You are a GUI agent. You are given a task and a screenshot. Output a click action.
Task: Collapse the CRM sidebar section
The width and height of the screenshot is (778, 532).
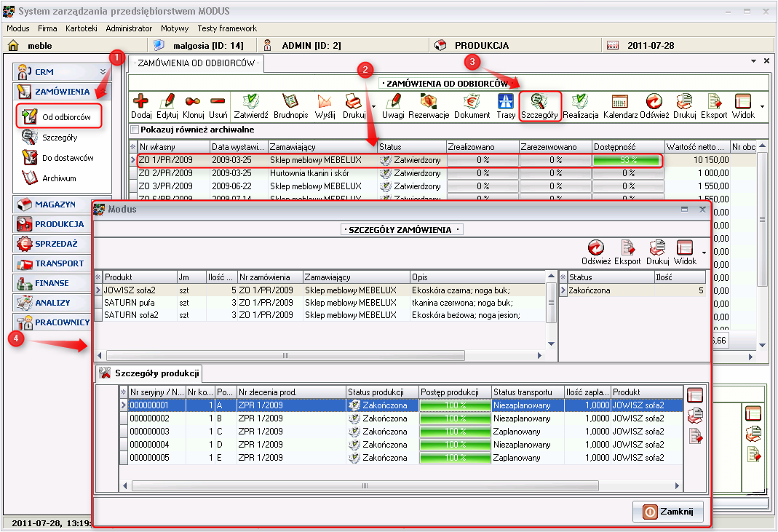click(102, 72)
